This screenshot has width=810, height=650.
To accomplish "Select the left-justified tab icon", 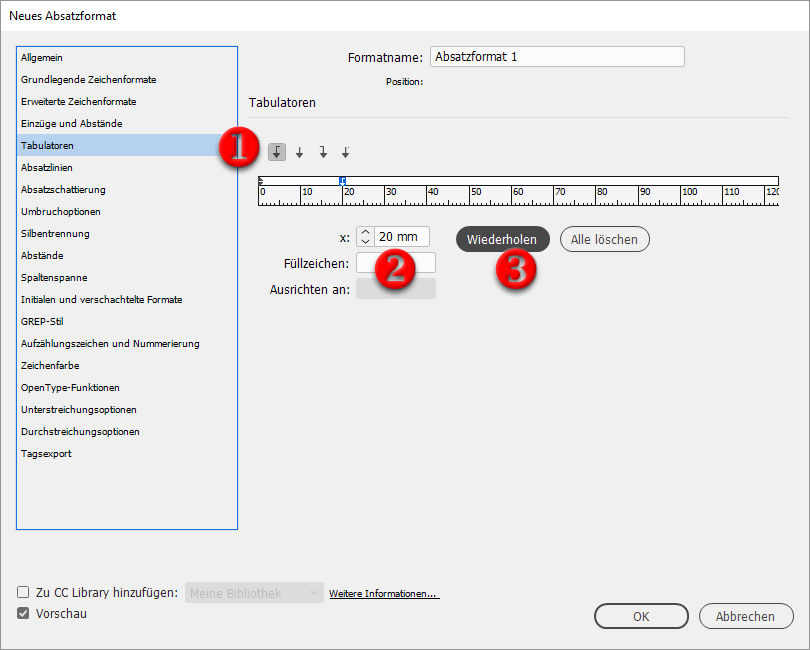I will coord(277,152).
